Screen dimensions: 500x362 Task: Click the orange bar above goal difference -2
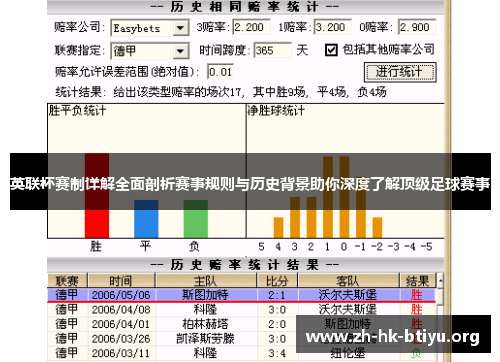(x=377, y=228)
